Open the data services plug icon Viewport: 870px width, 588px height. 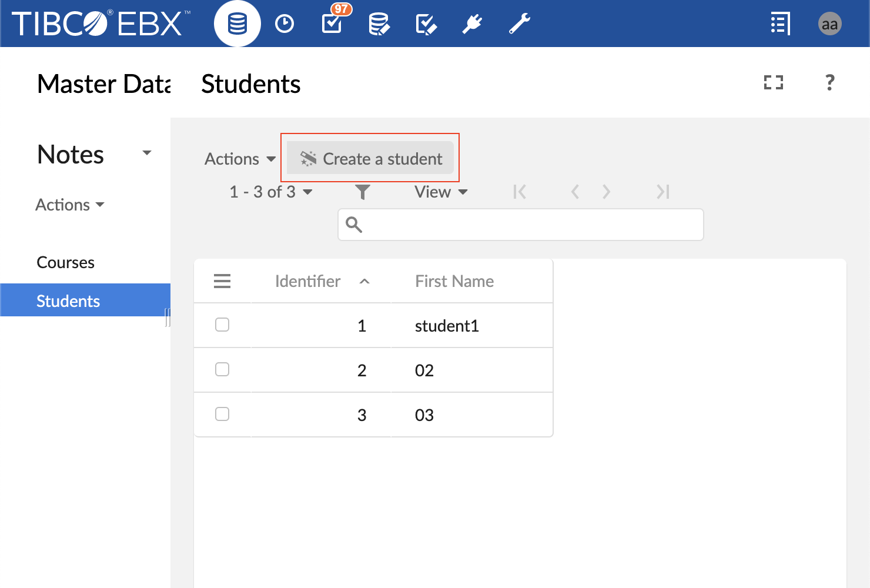472,24
